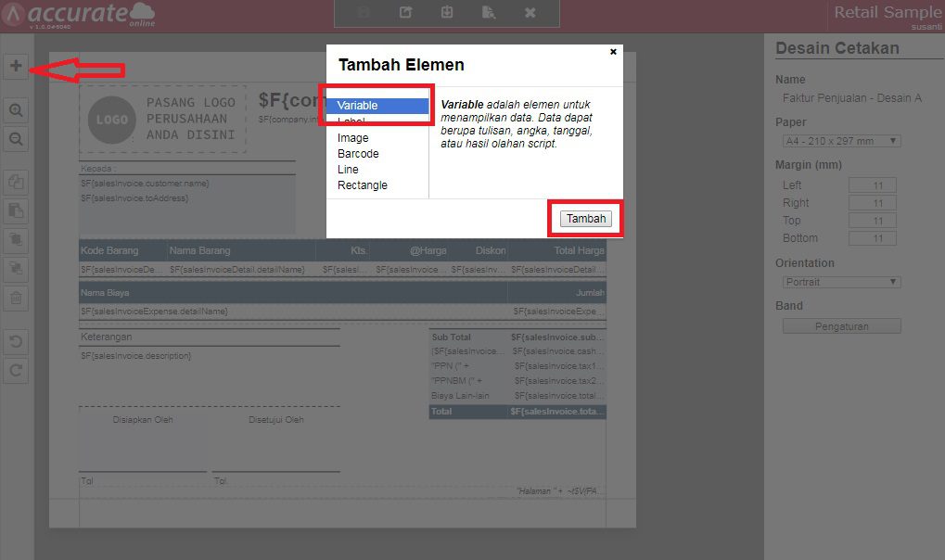Image resolution: width=945 pixels, height=560 pixels.
Task: Undo the last change with the undo arrow
Action: point(15,341)
